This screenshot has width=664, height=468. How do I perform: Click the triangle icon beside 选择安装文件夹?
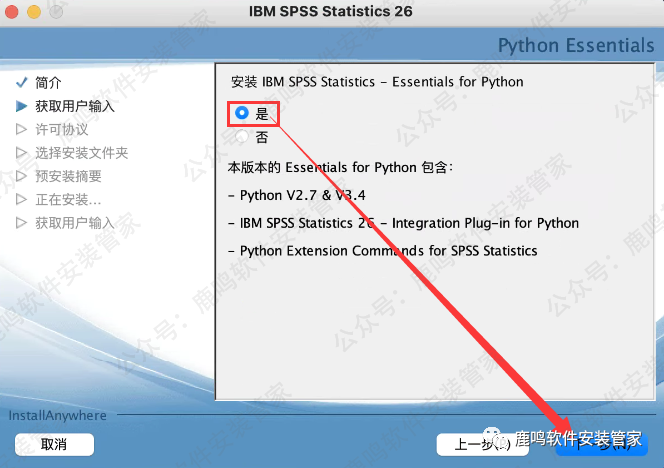click(x=21, y=152)
